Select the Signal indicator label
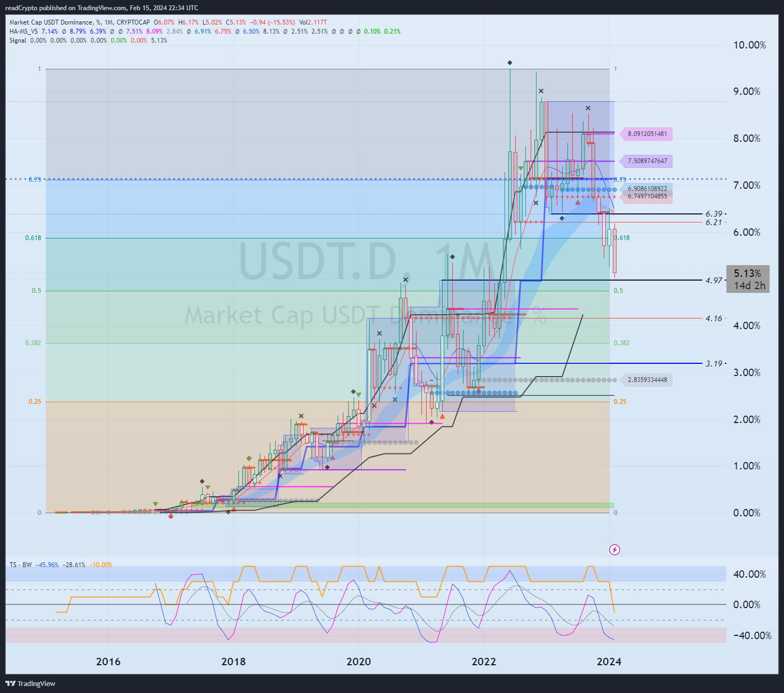 coord(18,41)
